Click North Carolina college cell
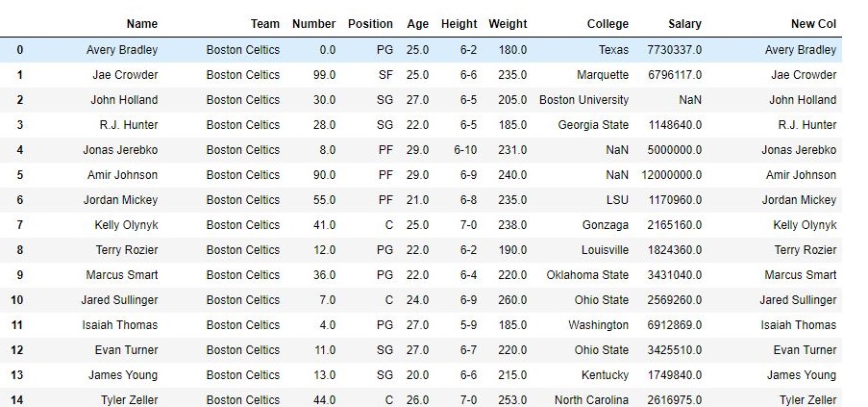The width and height of the screenshot is (868, 407). click(x=591, y=400)
